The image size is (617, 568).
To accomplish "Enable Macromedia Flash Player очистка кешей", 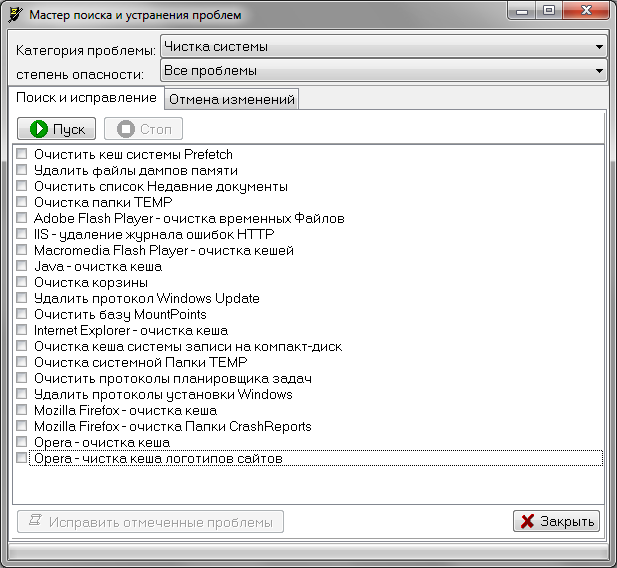I will tap(22, 250).
